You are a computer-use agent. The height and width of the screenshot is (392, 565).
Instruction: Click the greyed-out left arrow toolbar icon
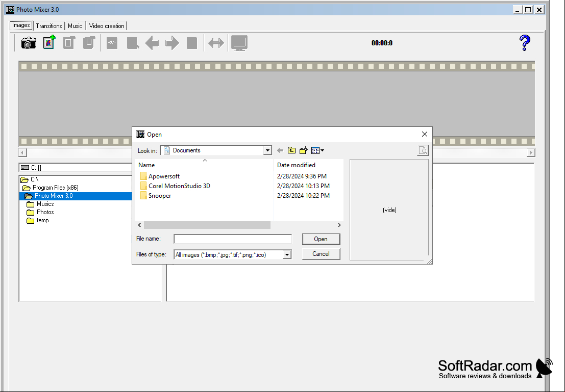152,43
